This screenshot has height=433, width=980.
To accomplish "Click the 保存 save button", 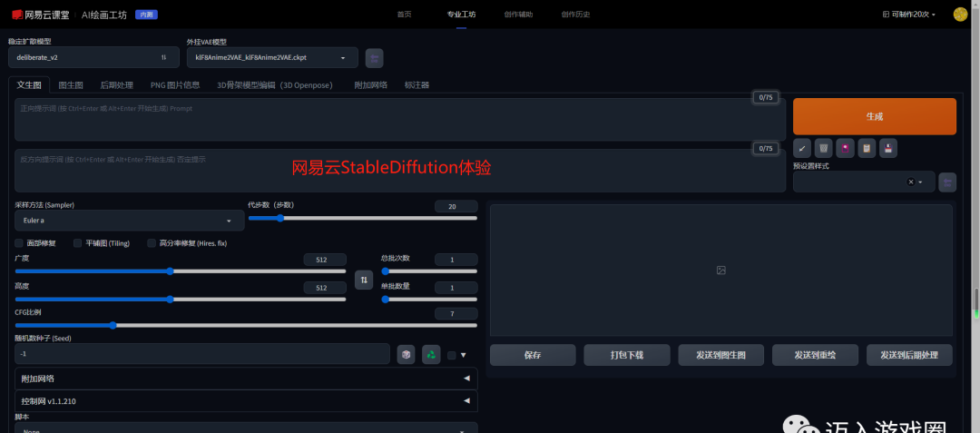I will click(533, 355).
